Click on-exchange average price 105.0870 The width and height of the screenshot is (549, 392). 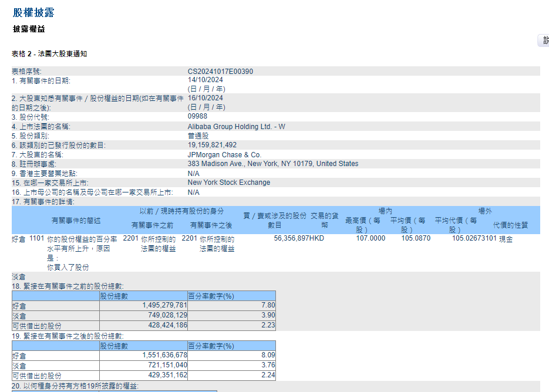(x=416, y=239)
